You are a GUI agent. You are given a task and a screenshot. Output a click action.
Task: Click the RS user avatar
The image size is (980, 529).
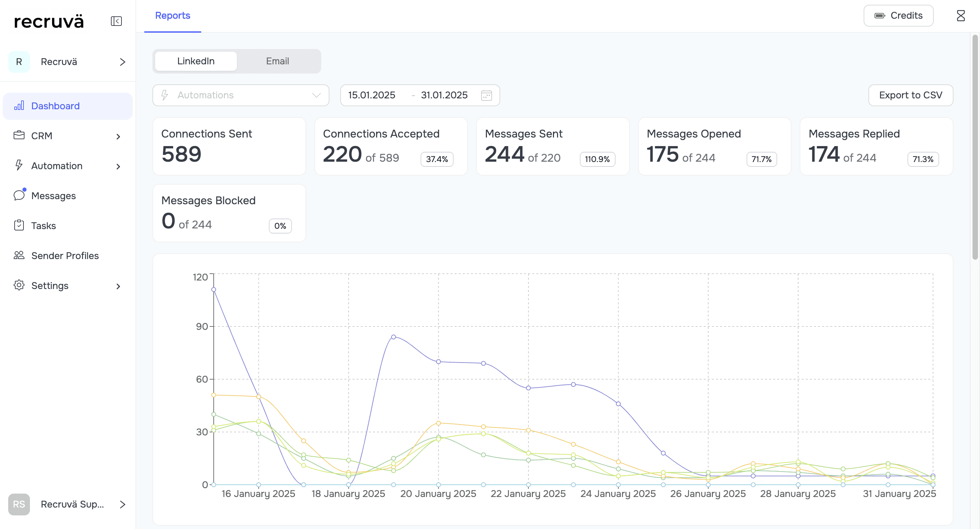click(19, 504)
